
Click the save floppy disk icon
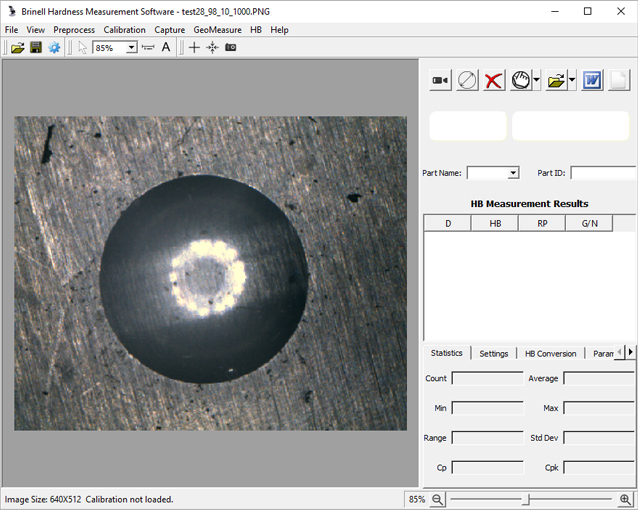tap(36, 48)
